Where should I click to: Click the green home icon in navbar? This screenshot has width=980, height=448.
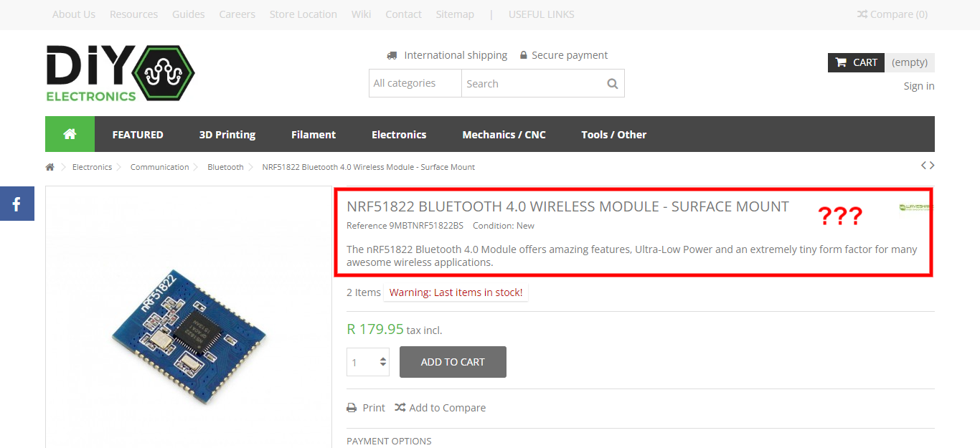pos(70,134)
